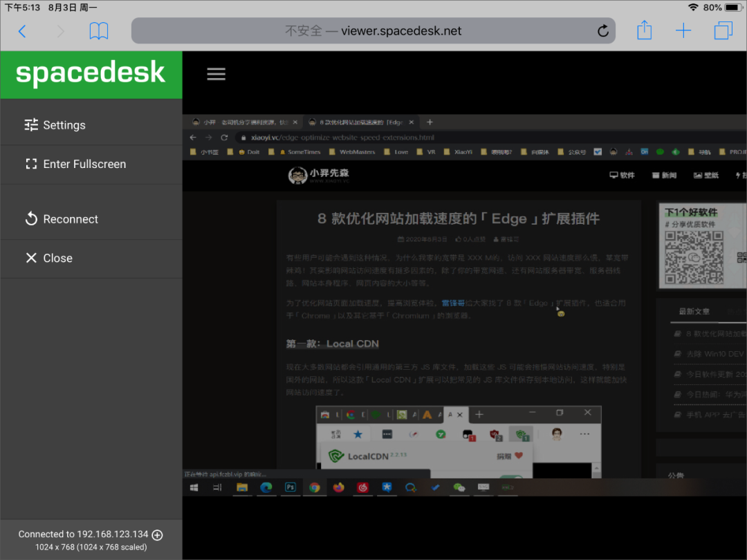Click plus icon beside connected IP address

158,534
